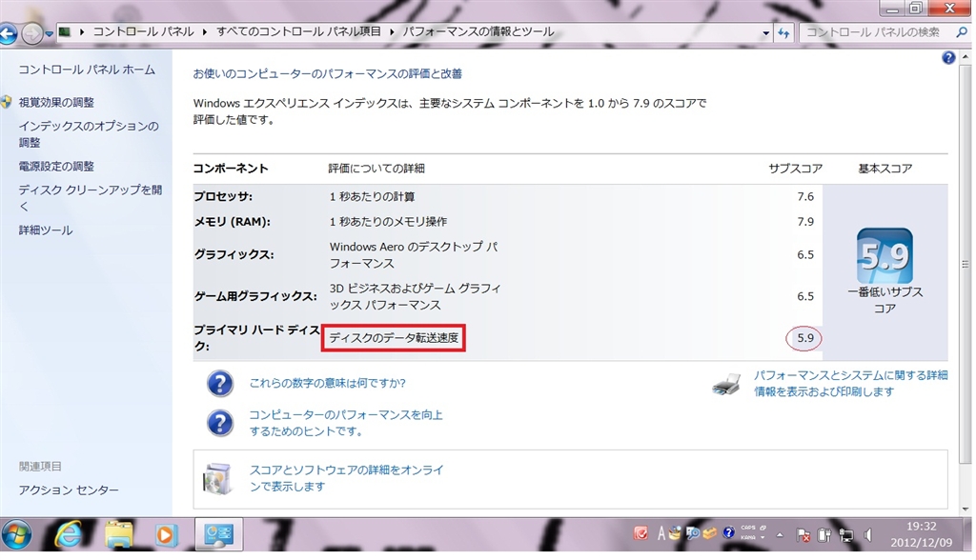Show hidden tray icons with up arrow
976x560 pixels.
[x=780, y=534]
